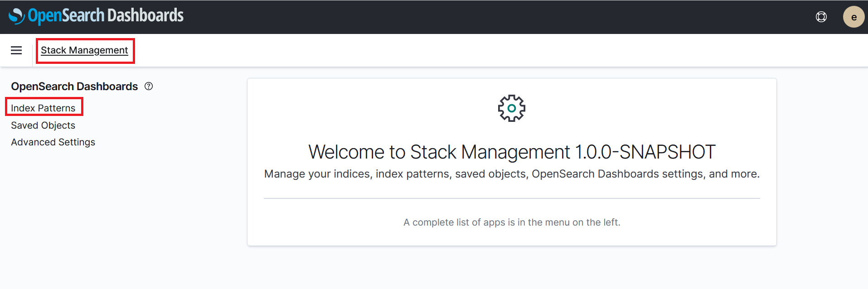Click the complete list of apps note
The width and height of the screenshot is (868, 289).
512,222
